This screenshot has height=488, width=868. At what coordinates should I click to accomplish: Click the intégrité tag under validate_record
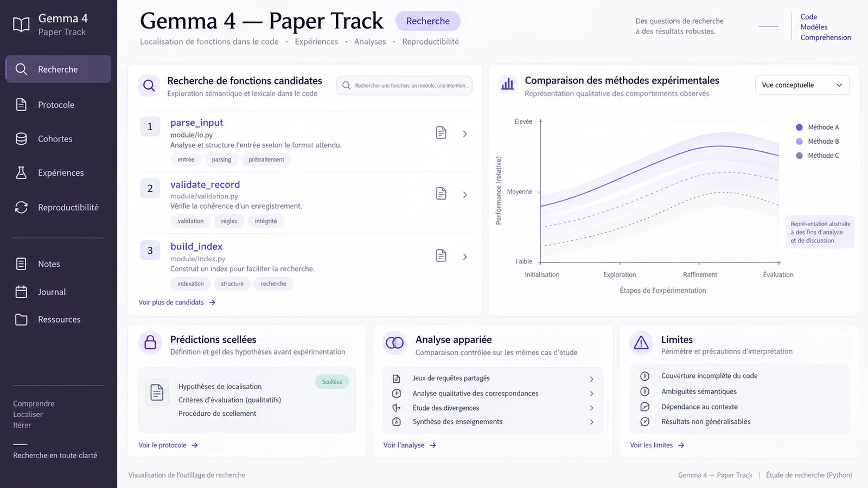(x=266, y=221)
